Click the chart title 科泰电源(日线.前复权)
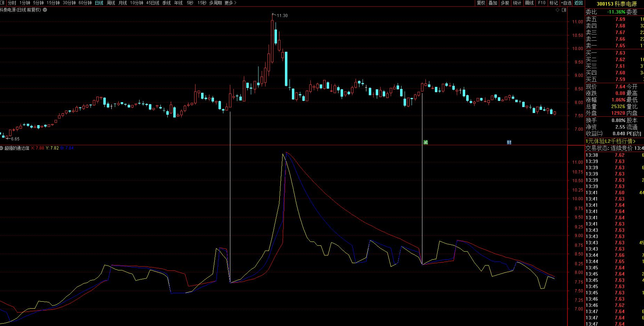 point(21,10)
